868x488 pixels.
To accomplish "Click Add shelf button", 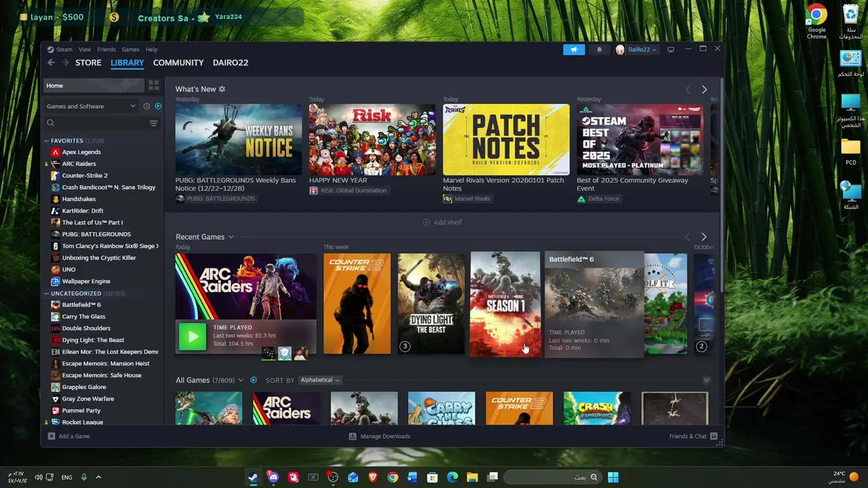I will pos(442,222).
